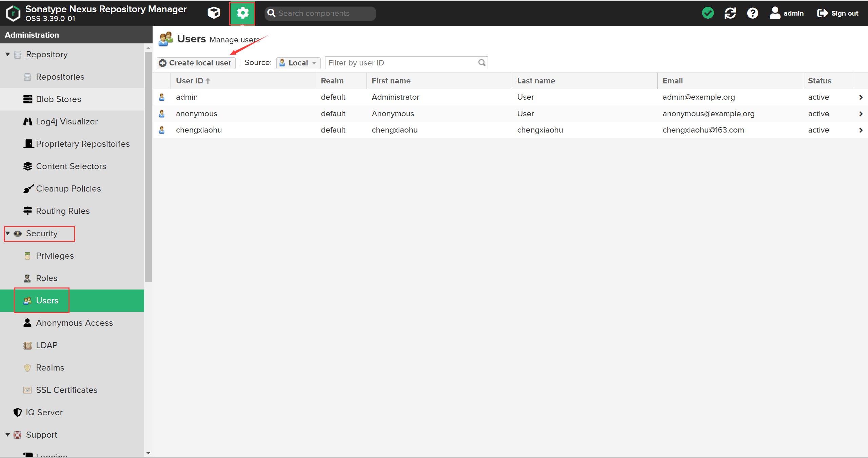868x458 pixels.
Task: Open Blob Stores in sidebar
Action: coord(58,99)
